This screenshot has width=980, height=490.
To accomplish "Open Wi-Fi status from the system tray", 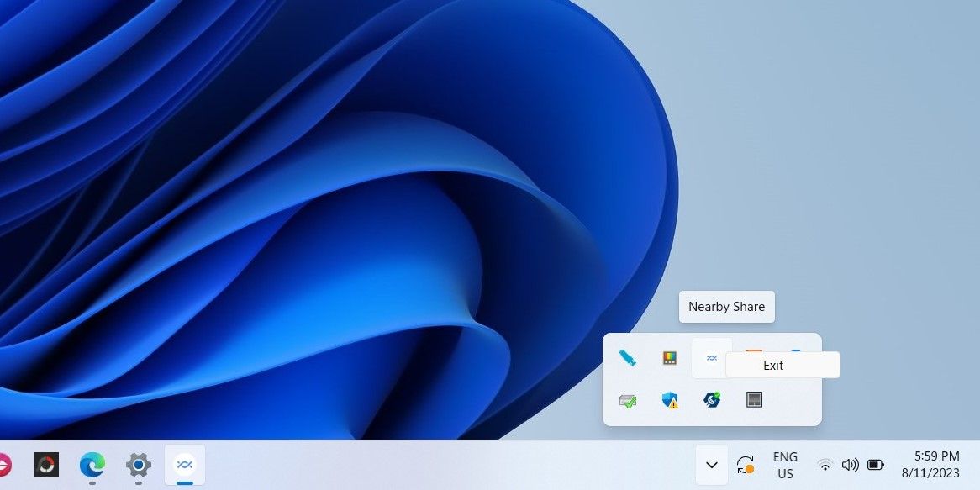I will point(825,464).
